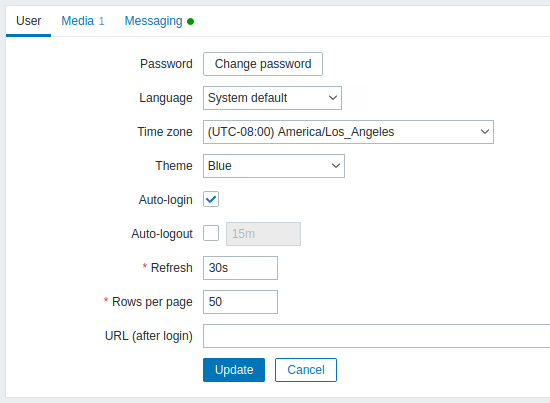This screenshot has width=550, height=403.
Task: Switch to the Media tab
Action: pyautogui.click(x=82, y=21)
